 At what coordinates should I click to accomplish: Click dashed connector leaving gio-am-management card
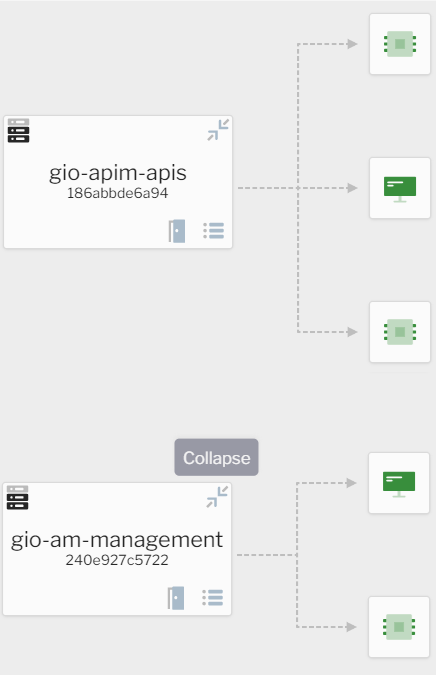(266, 555)
